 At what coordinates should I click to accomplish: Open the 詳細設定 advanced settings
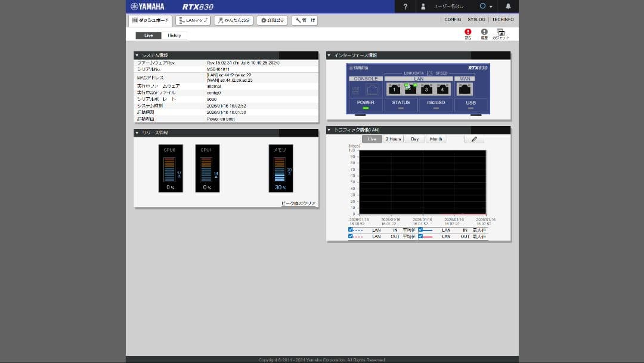(x=271, y=20)
